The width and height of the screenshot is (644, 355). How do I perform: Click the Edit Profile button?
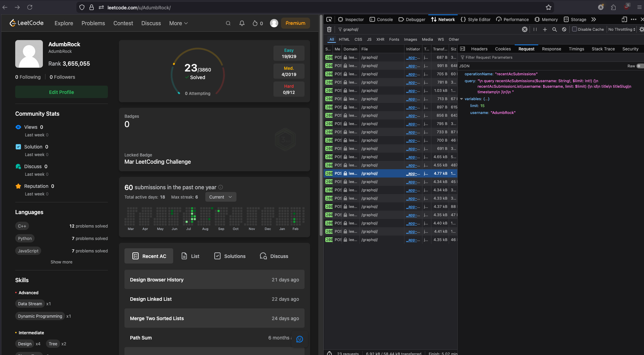62,92
